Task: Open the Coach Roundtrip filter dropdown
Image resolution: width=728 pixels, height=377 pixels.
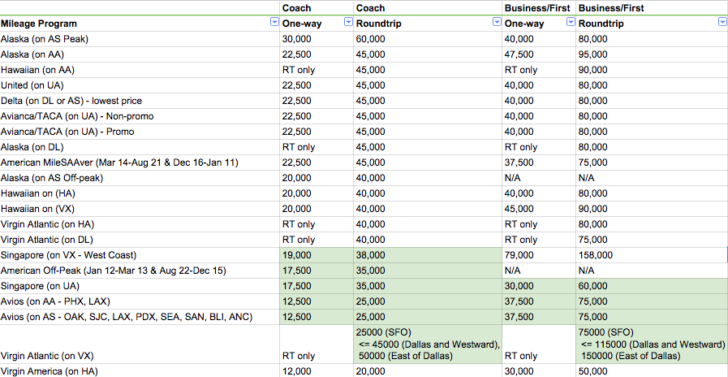Action: [x=497, y=23]
